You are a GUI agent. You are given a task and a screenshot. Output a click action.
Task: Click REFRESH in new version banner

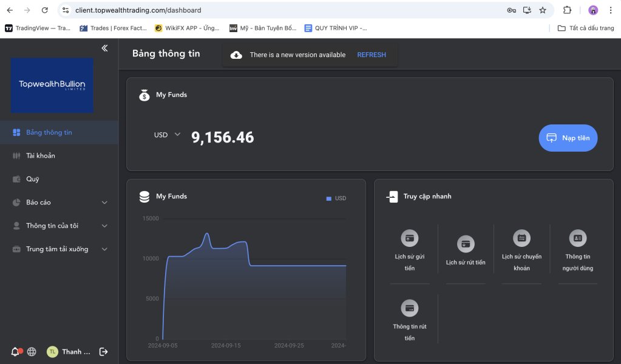[x=371, y=55]
